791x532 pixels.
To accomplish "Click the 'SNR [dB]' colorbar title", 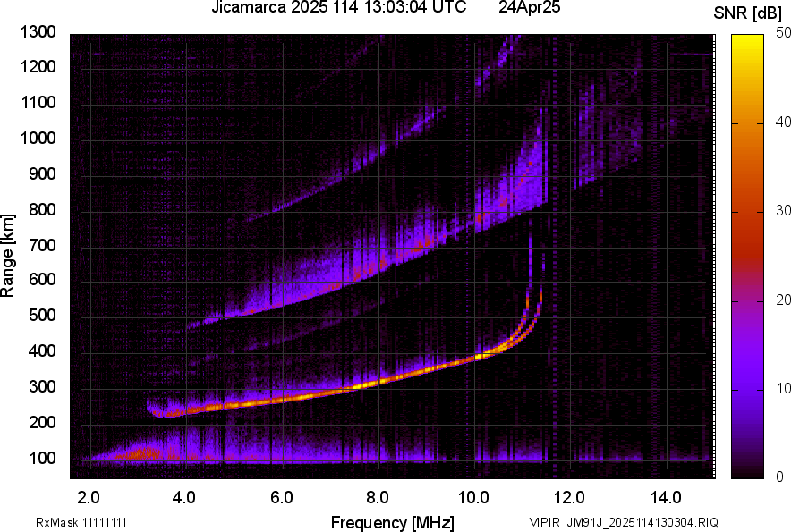I will coord(748,13).
